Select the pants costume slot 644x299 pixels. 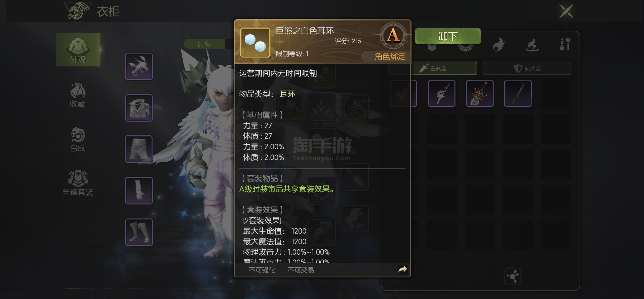[x=139, y=149]
